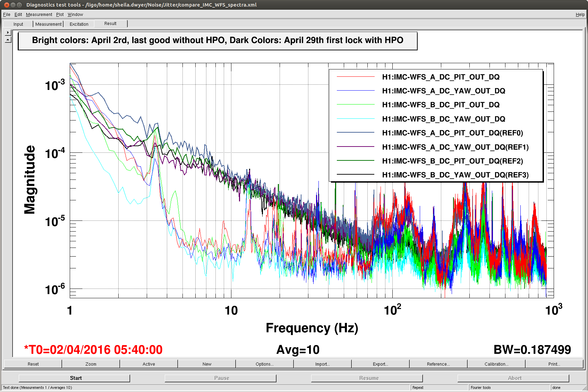Switch to the Input tab
The width and height of the screenshot is (588, 392).
18,24
